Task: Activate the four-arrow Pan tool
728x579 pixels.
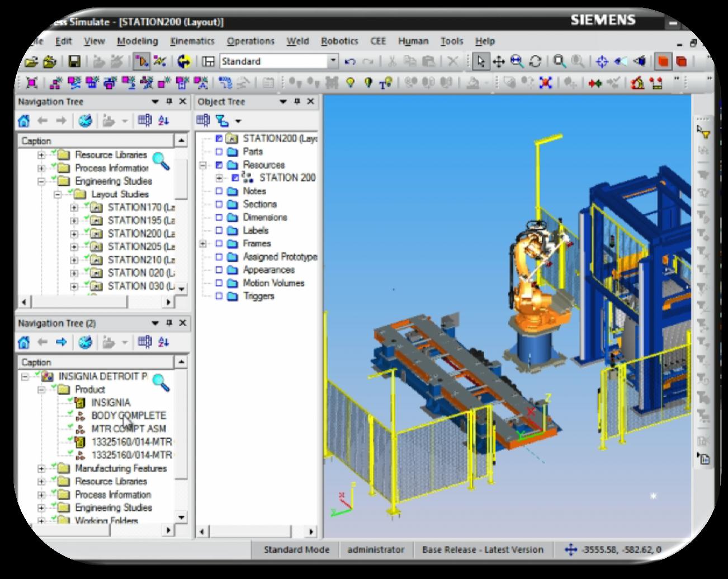Action: pyautogui.click(x=498, y=62)
